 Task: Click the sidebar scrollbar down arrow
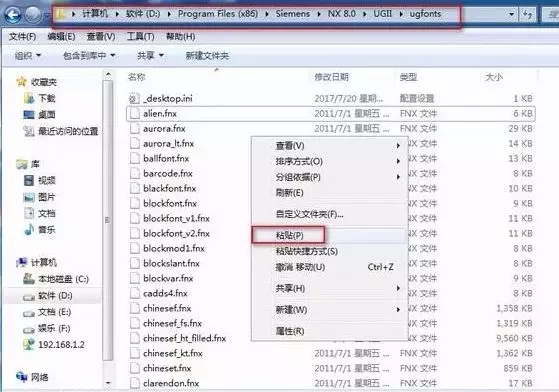click(108, 383)
